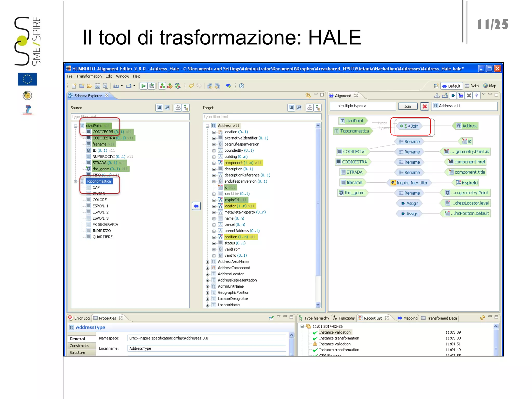Image resolution: width=532 pixels, height=399 pixels.
Task: Toggle the Source arrow-link button
Action: [x=167, y=108]
